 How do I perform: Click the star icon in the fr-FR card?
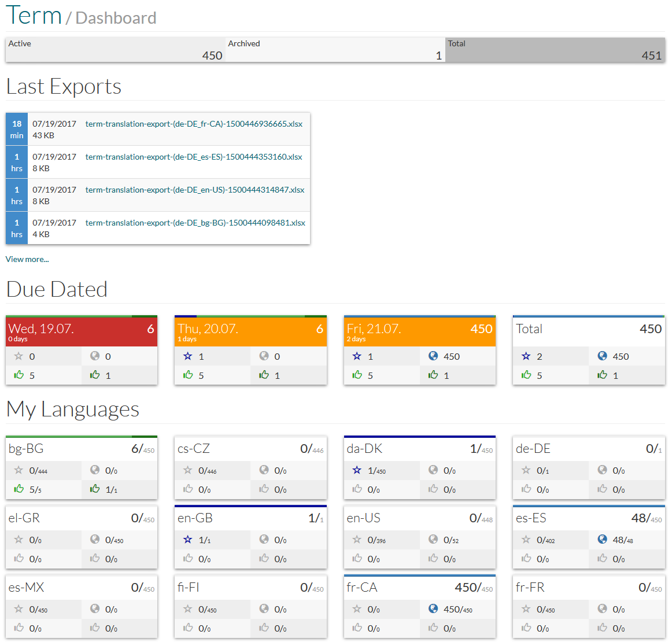point(526,609)
